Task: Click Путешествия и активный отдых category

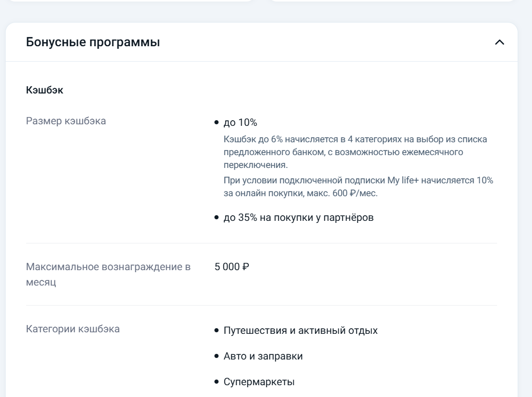Action: [301, 330]
